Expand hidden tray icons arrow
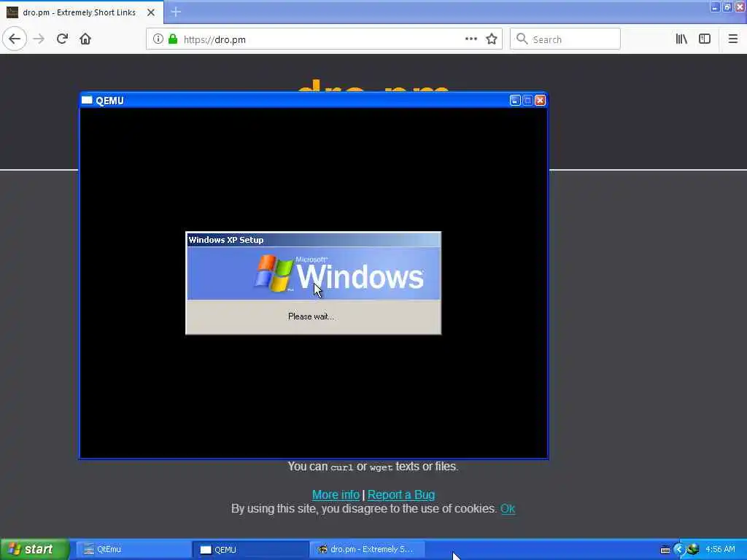The width and height of the screenshot is (747, 560). [x=679, y=550]
